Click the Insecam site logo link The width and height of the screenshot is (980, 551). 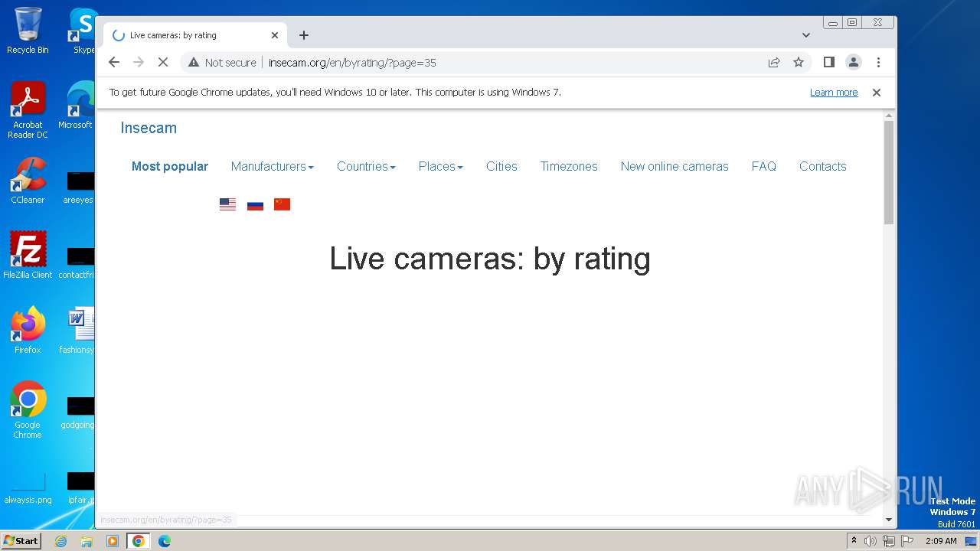149,128
